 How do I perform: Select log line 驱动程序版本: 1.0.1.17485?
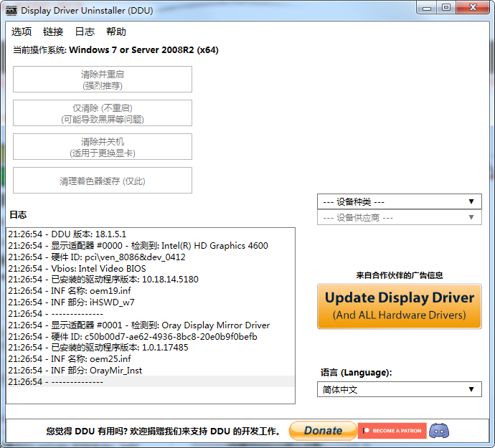(151, 348)
